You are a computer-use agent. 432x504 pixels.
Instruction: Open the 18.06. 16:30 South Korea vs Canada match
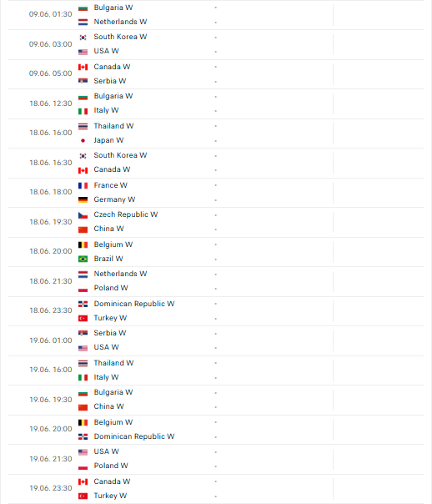(x=216, y=163)
